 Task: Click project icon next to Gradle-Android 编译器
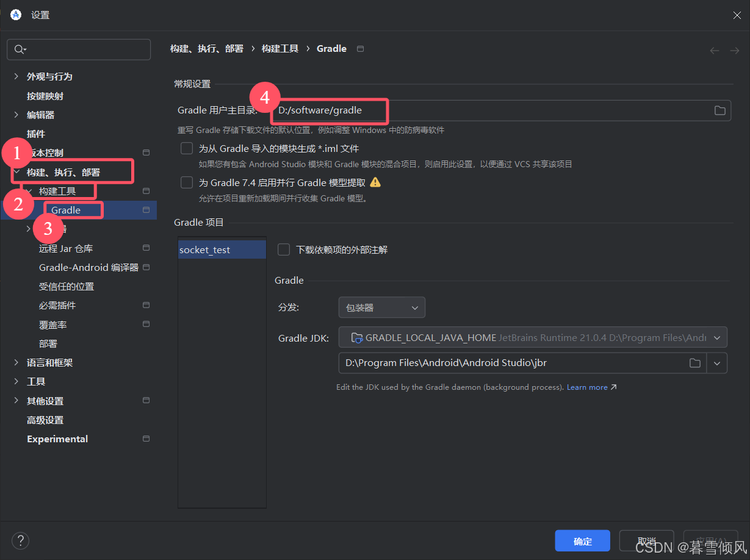point(146,267)
